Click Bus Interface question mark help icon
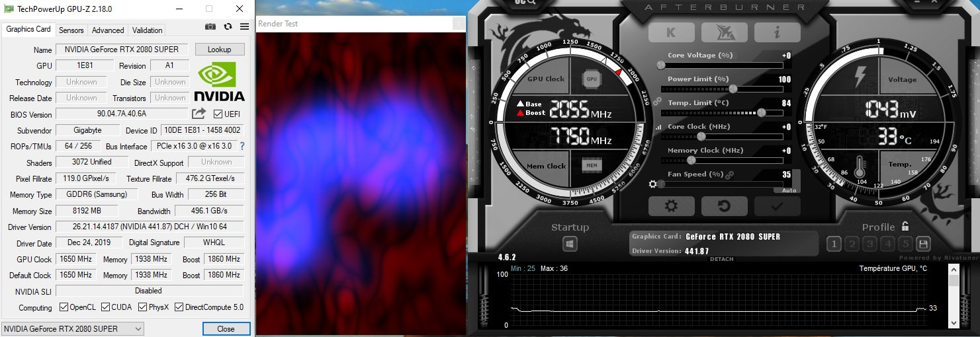 pos(242,146)
